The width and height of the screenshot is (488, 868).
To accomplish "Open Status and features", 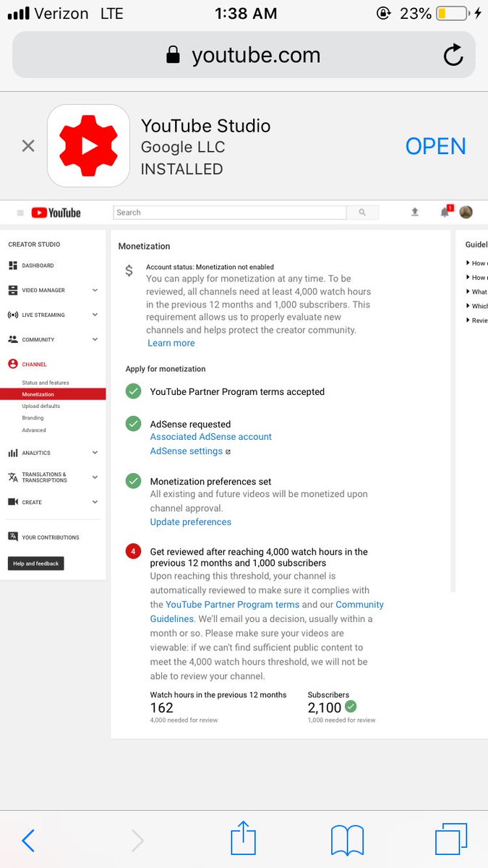I will (46, 383).
